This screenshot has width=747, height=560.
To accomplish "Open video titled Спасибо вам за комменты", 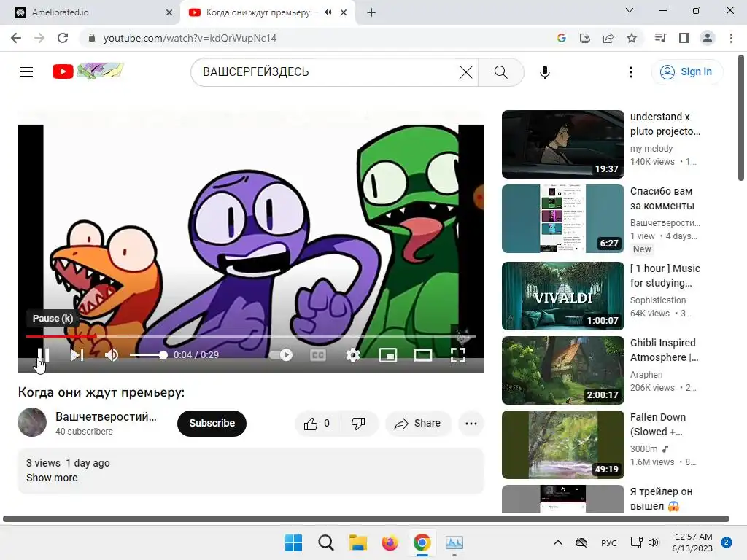I will [662, 198].
